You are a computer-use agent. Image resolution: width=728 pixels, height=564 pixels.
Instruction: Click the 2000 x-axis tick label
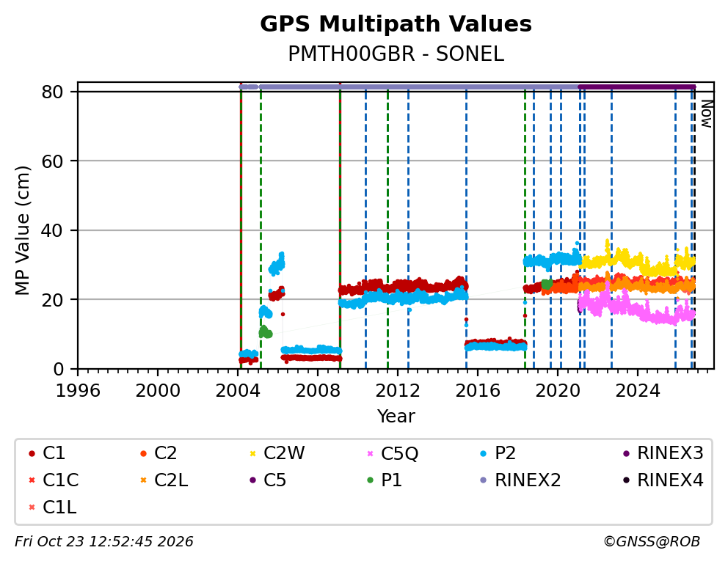[x=157, y=391]
